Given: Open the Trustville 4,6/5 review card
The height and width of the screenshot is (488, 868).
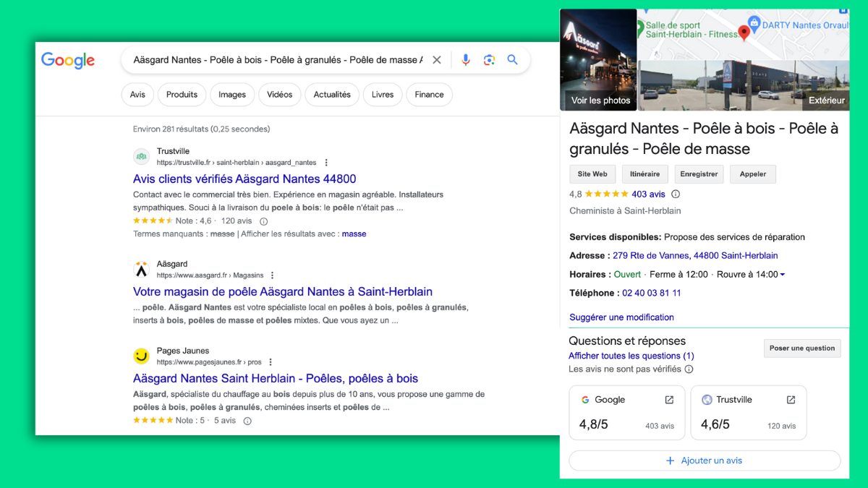Looking at the screenshot, I should pyautogui.click(x=749, y=412).
